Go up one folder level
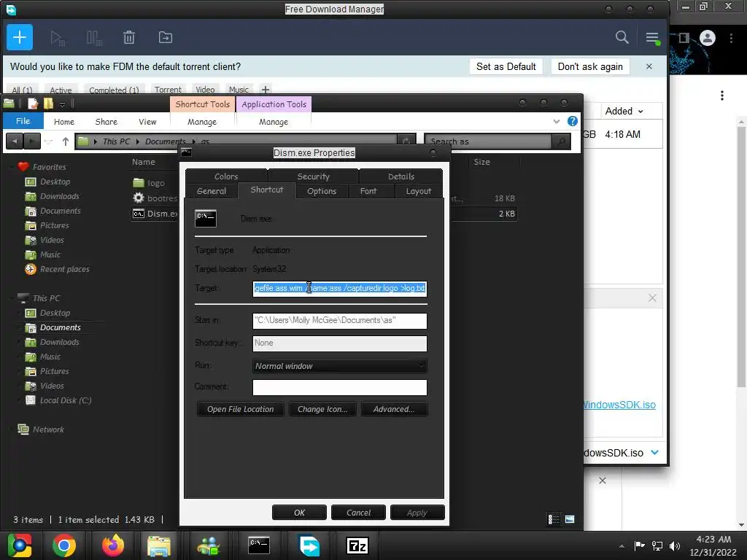Image resolution: width=747 pixels, height=560 pixels. (x=65, y=141)
